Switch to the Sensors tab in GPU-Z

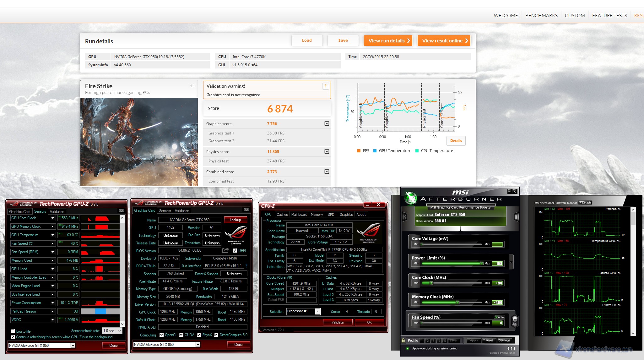pos(165,210)
